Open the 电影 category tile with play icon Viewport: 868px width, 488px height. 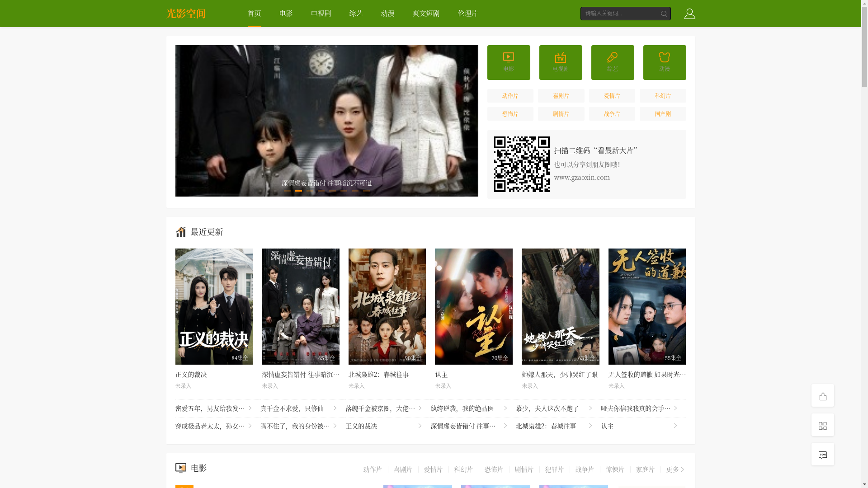pyautogui.click(x=509, y=62)
